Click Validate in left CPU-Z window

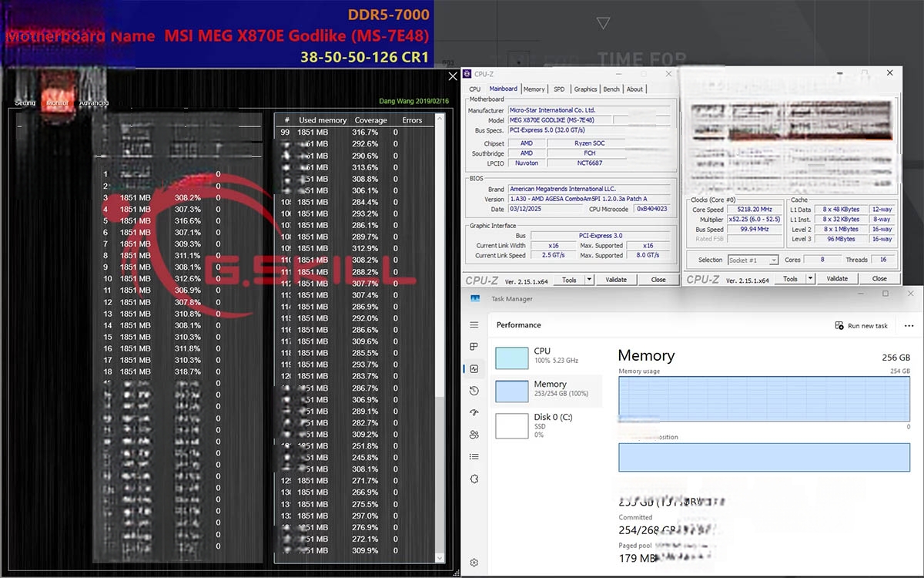(x=616, y=280)
